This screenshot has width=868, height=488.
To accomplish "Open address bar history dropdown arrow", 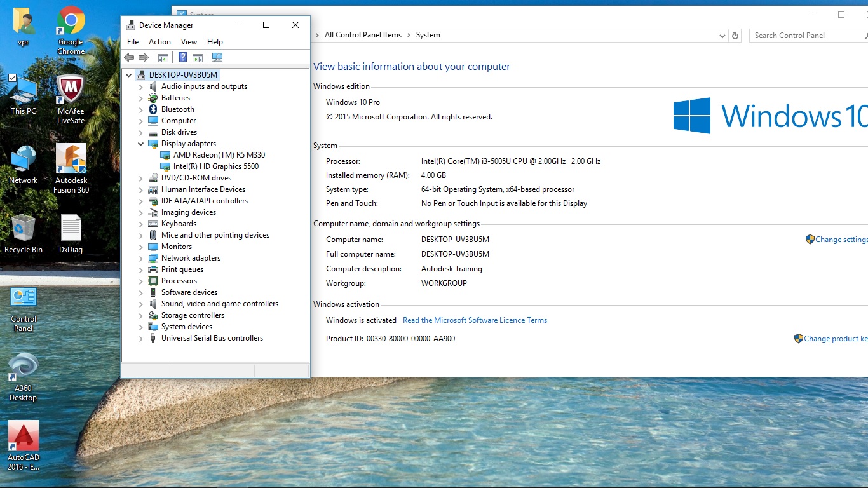I will coord(722,36).
